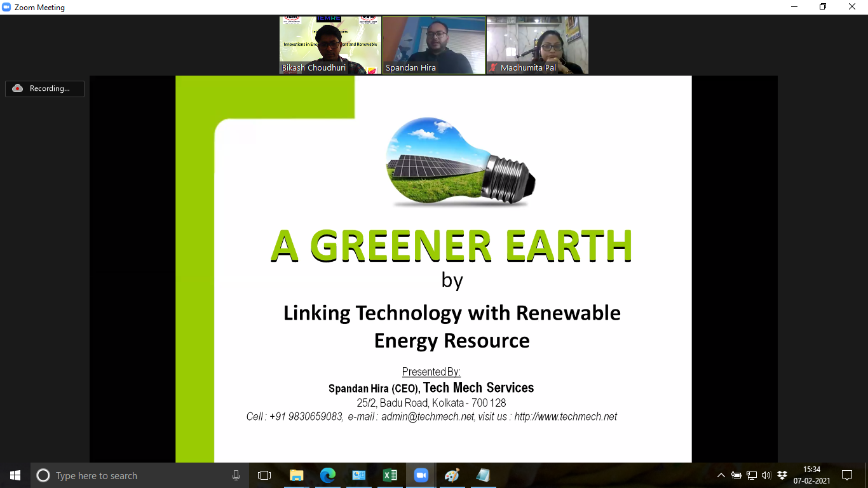Open Microsoft Excel from the taskbar

tap(390, 475)
